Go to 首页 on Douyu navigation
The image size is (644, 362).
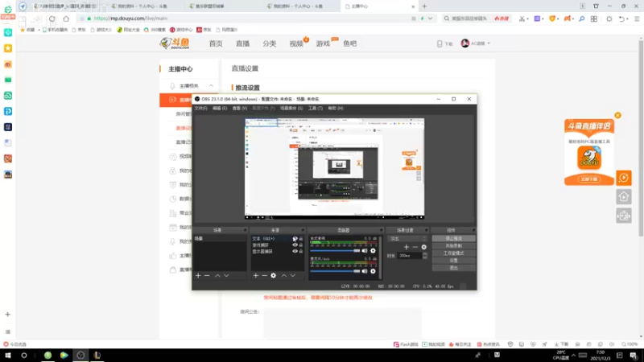point(216,43)
